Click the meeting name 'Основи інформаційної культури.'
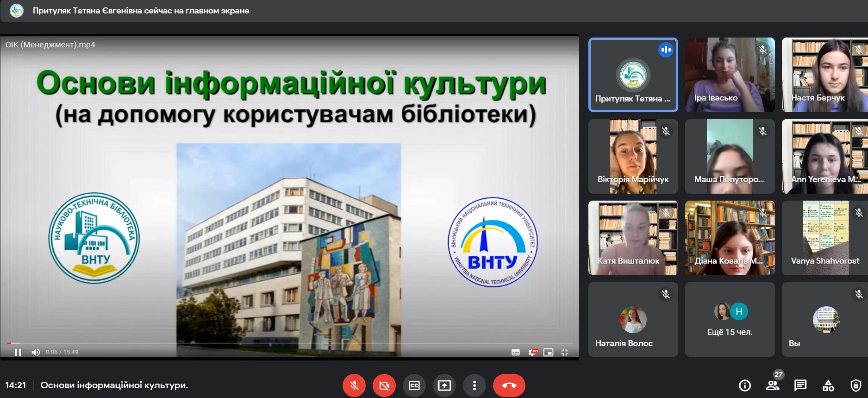 114,385
